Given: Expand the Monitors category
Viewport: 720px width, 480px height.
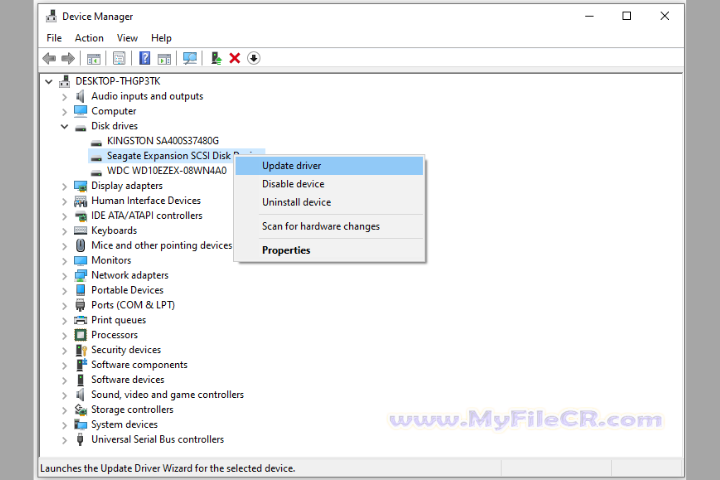Looking at the screenshot, I should coord(64,261).
